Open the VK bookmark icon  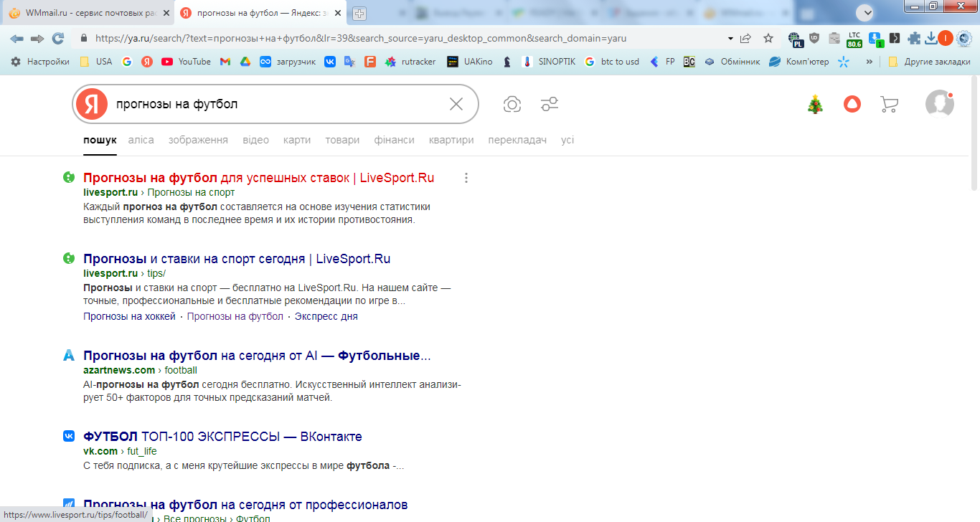tap(329, 62)
